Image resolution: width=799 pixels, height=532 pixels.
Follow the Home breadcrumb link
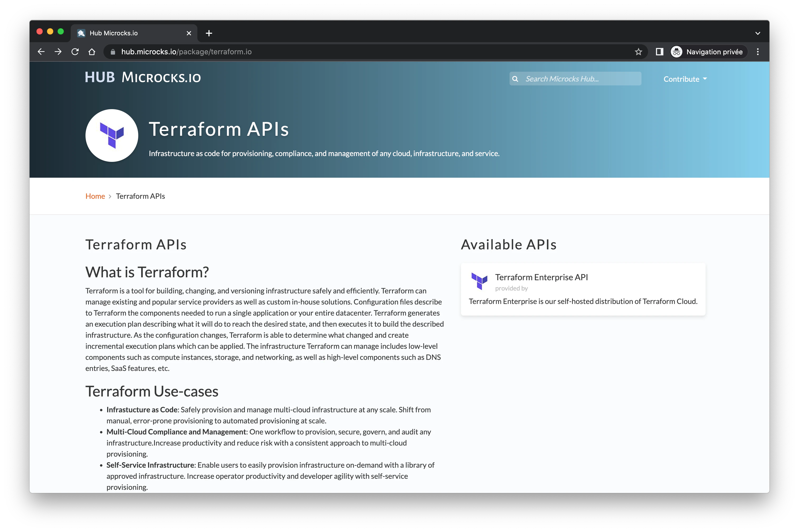[95, 196]
